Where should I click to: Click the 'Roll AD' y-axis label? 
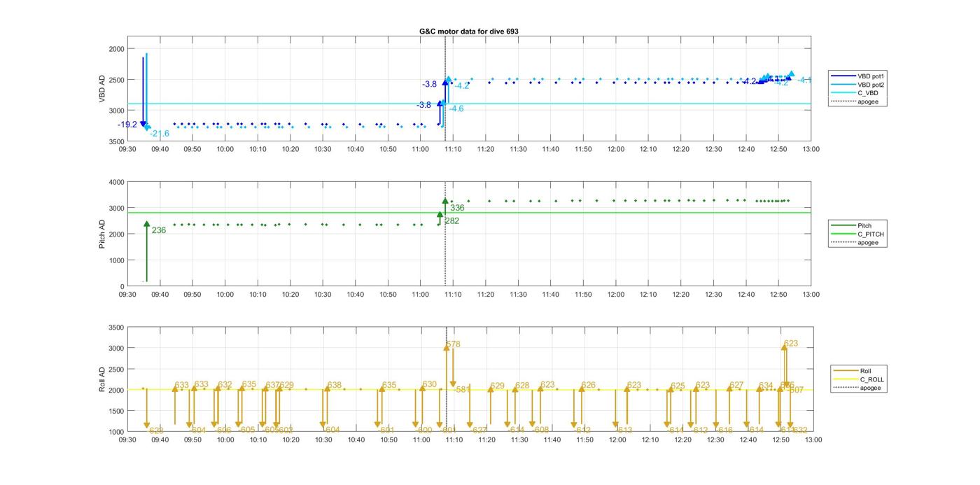pyautogui.click(x=102, y=379)
